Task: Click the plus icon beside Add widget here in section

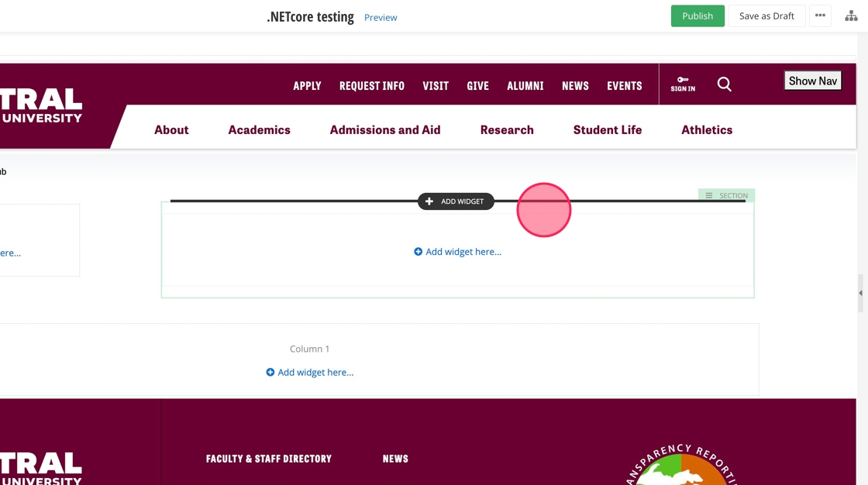Action: click(x=418, y=252)
